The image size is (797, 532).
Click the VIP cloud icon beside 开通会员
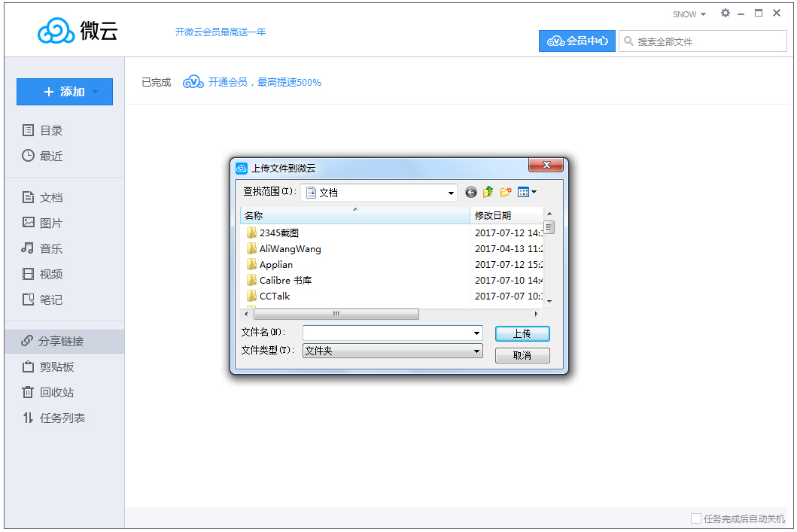tap(193, 82)
